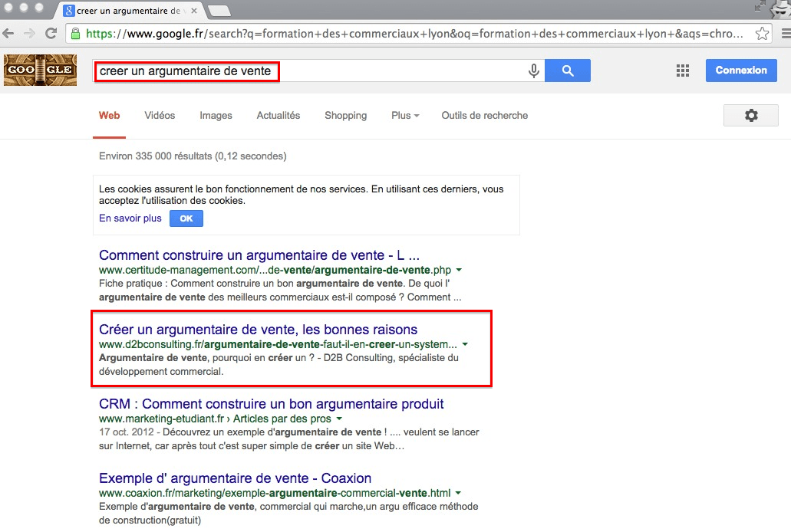The height and width of the screenshot is (532, 791).
Task: Go back with the browser back arrow
Action: tap(8, 34)
